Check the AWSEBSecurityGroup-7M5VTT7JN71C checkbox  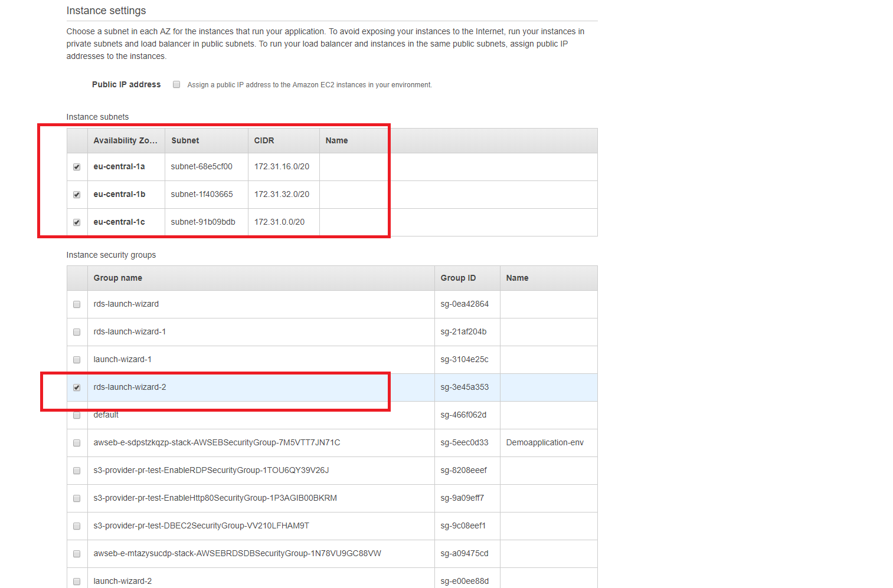pyautogui.click(x=77, y=443)
